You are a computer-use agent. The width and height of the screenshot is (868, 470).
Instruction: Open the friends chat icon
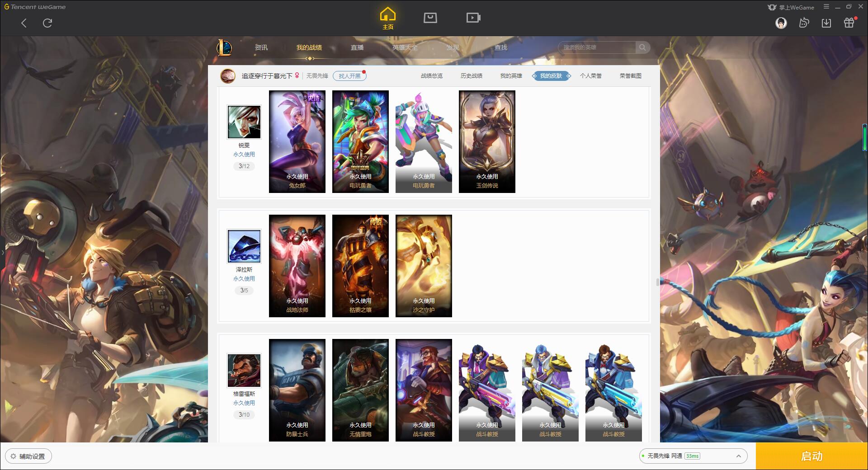(x=804, y=23)
